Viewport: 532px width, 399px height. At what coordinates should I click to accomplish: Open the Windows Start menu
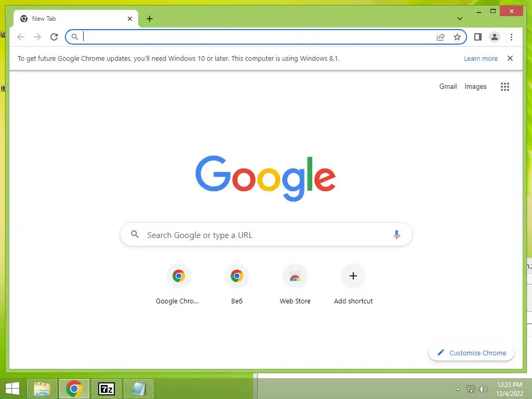tap(12, 389)
